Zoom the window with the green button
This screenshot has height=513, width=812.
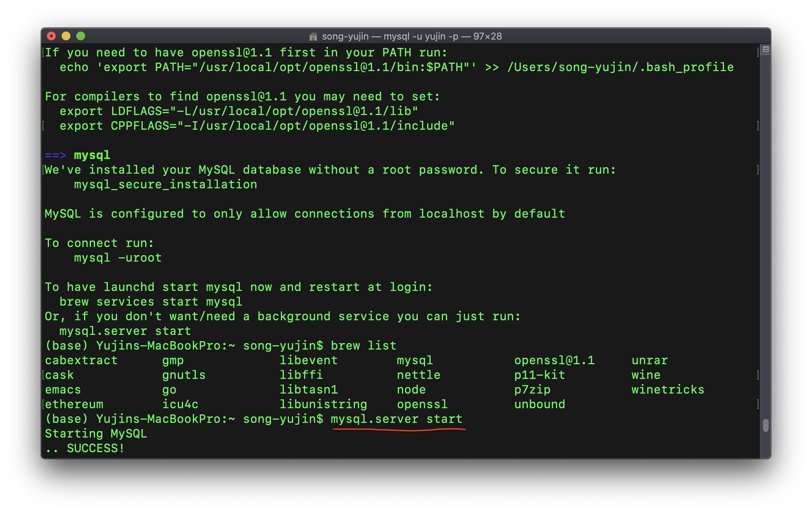[x=81, y=36]
